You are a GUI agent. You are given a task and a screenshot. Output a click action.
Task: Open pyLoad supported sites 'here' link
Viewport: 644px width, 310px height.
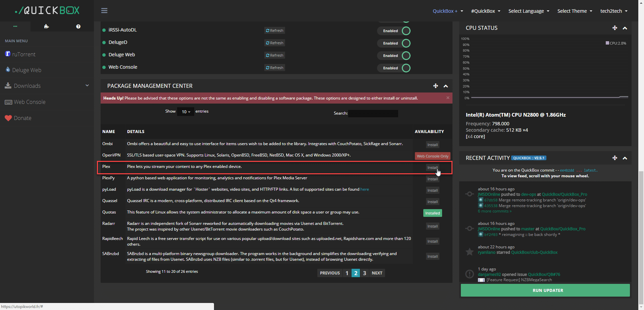(x=365, y=189)
